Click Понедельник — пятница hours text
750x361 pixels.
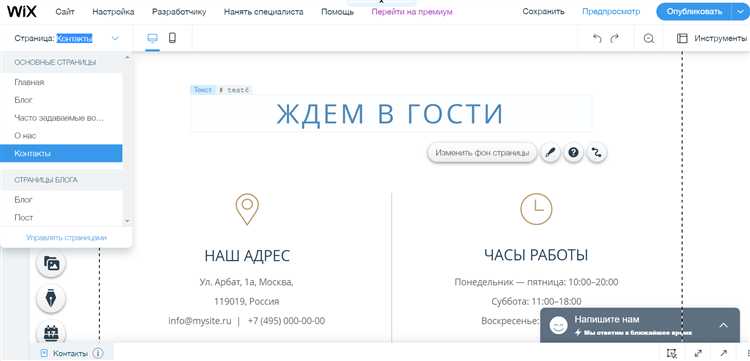[x=536, y=282]
